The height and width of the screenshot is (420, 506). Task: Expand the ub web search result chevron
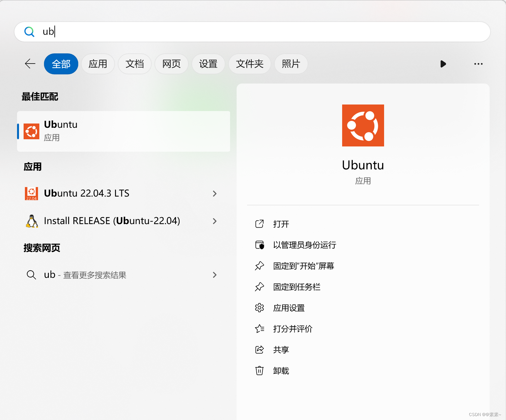pyautogui.click(x=215, y=275)
